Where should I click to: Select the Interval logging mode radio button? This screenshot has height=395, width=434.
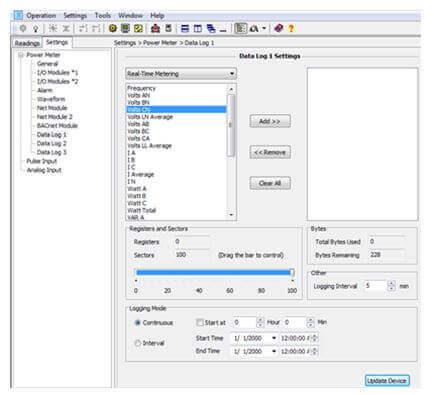(137, 343)
